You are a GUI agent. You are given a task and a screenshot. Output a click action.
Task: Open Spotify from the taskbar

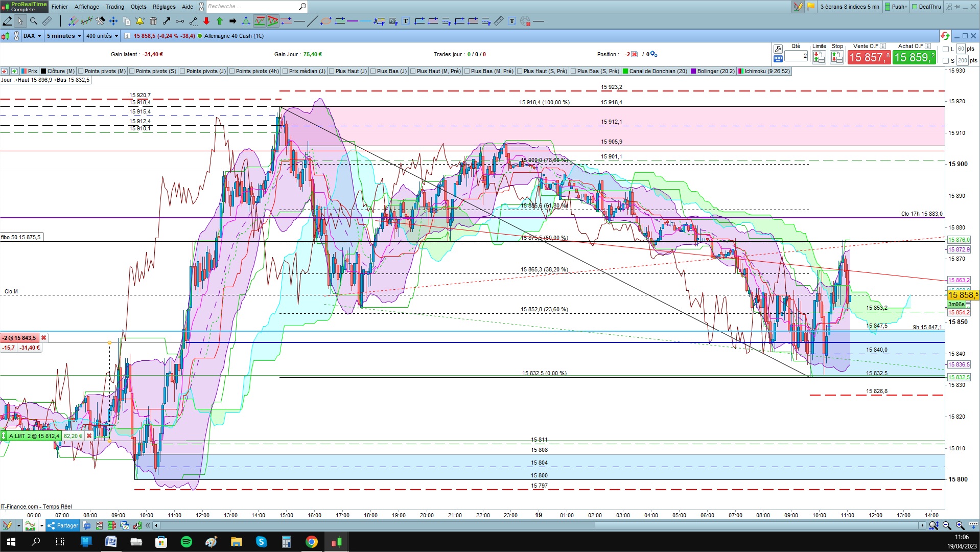pos(186,542)
